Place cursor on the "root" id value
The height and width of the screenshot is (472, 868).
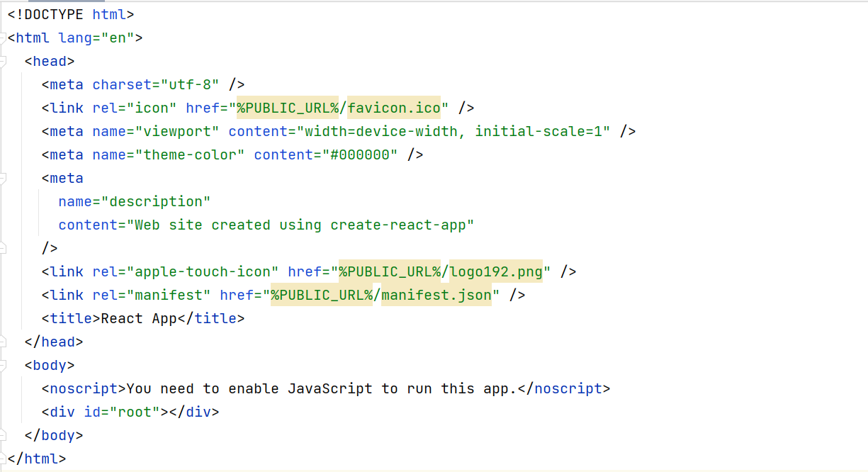pos(134,412)
